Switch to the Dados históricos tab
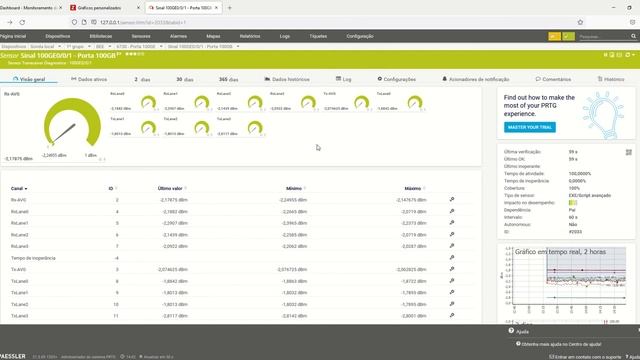The image size is (640, 360). (x=287, y=79)
